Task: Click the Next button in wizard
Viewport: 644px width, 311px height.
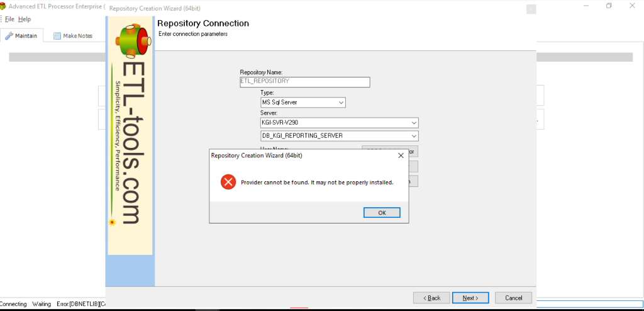Action: click(470, 298)
